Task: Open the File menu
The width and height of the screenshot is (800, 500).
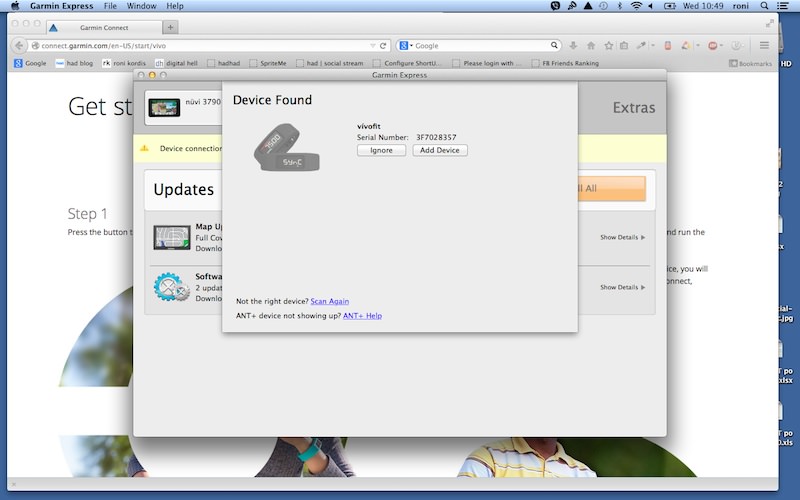Action: (x=110, y=6)
